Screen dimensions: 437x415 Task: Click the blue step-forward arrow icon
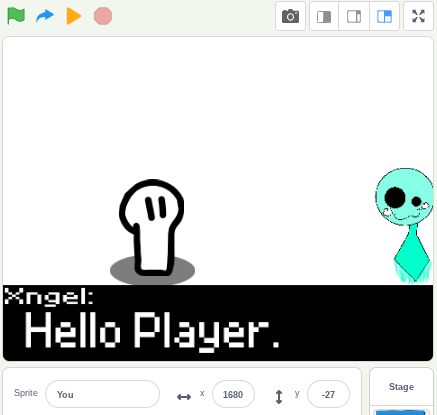(45, 16)
